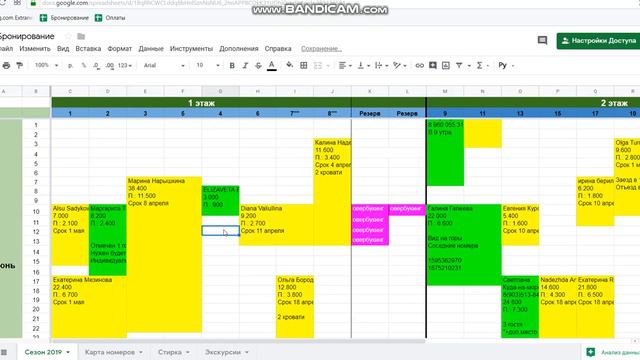Open Карта номеров tab dropdown arrow
The width and height of the screenshot is (640, 360).
point(141,352)
